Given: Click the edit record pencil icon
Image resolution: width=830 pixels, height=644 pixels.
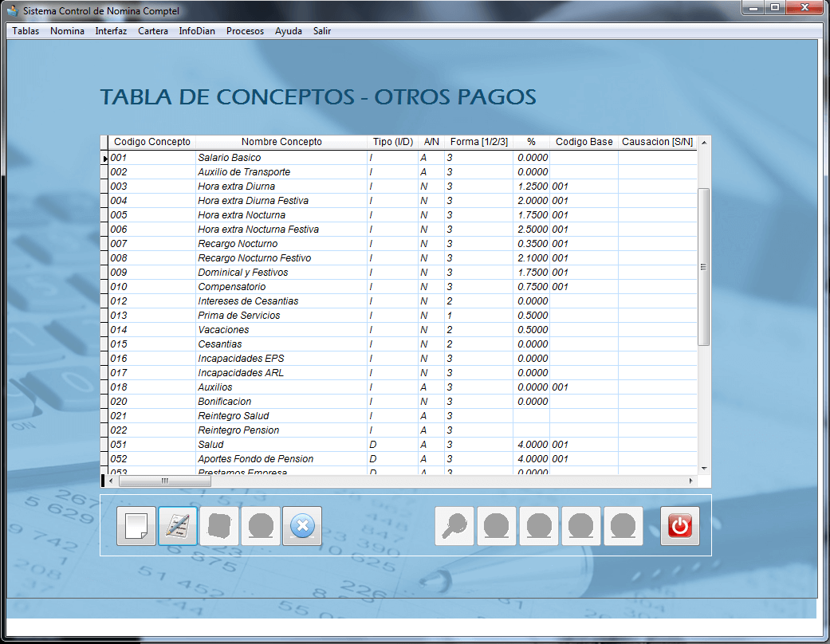Looking at the screenshot, I should tap(178, 526).
